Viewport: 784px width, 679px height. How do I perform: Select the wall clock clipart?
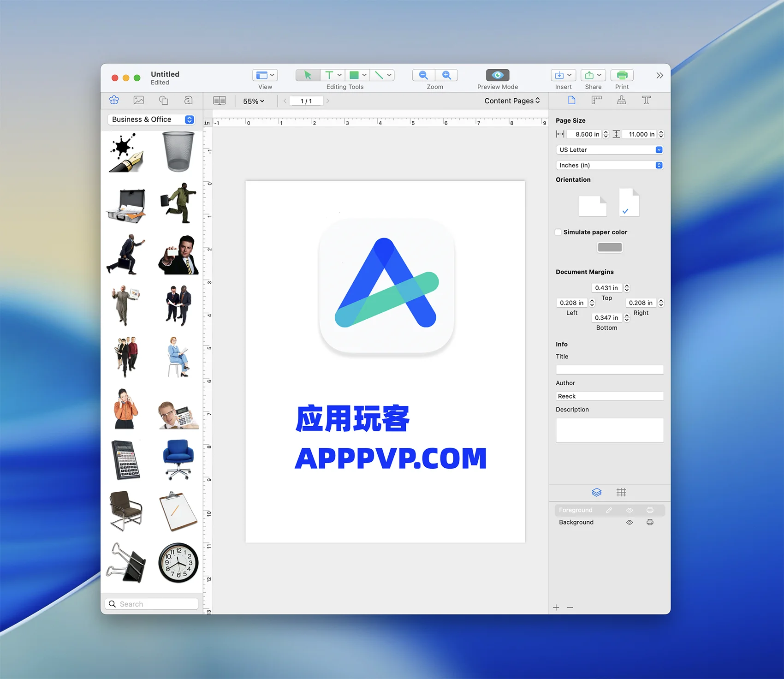click(x=178, y=563)
